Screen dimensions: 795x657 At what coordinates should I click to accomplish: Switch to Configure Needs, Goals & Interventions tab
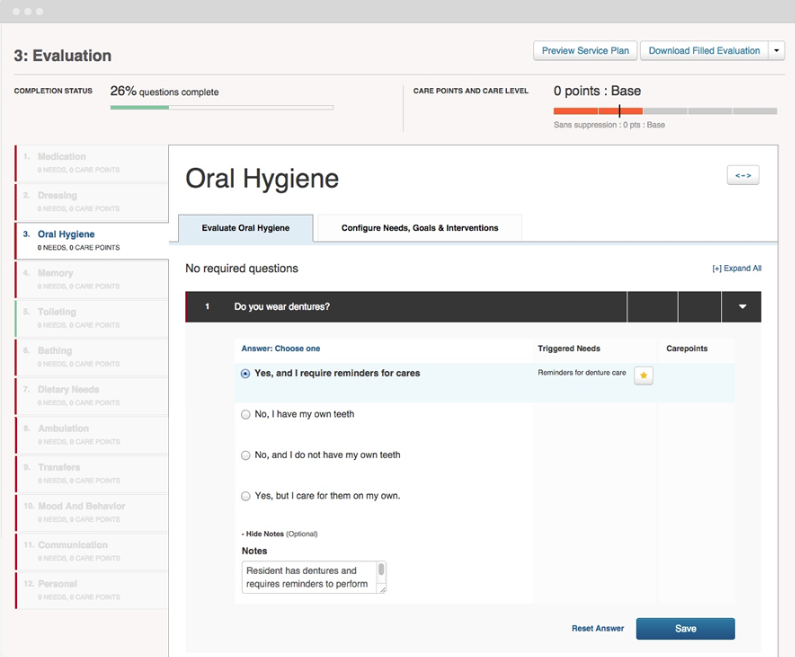(419, 228)
